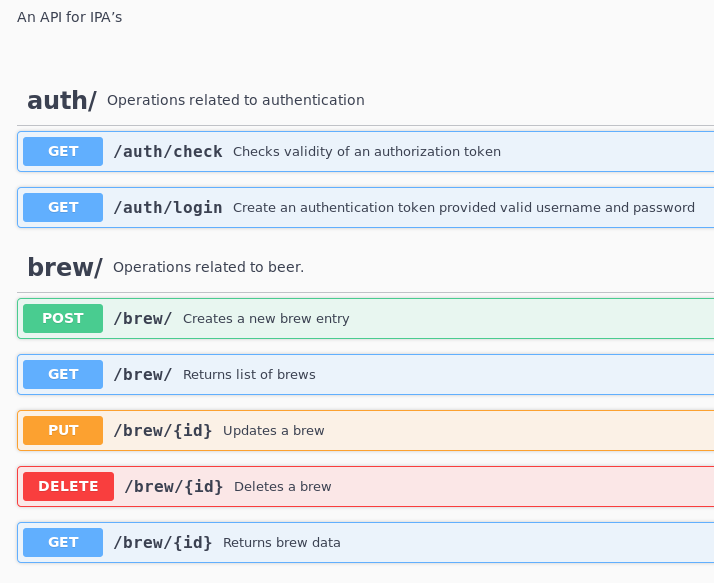Open the /auth/check endpoint path
Image resolution: width=714 pixels, height=583 pixels.
click(x=167, y=152)
